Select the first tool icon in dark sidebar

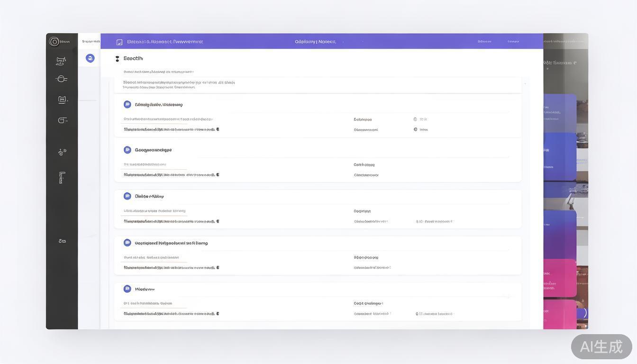pyautogui.click(x=61, y=61)
